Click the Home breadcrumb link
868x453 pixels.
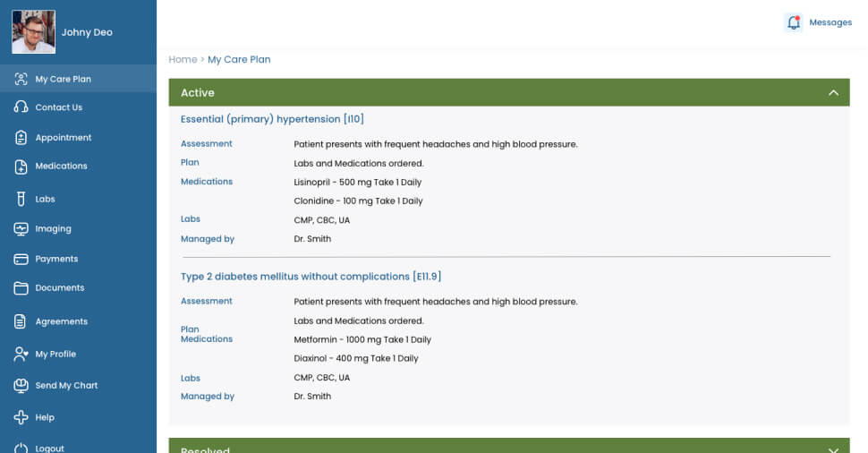(x=183, y=59)
